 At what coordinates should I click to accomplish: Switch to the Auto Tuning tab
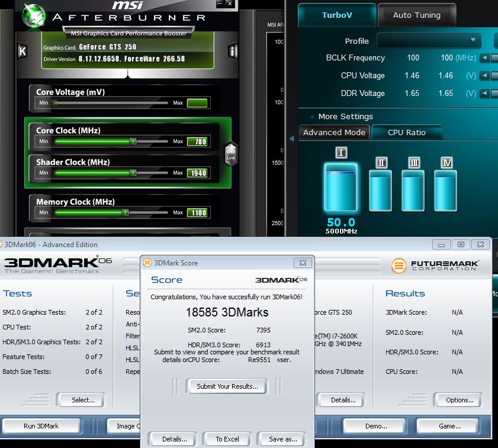tap(416, 15)
